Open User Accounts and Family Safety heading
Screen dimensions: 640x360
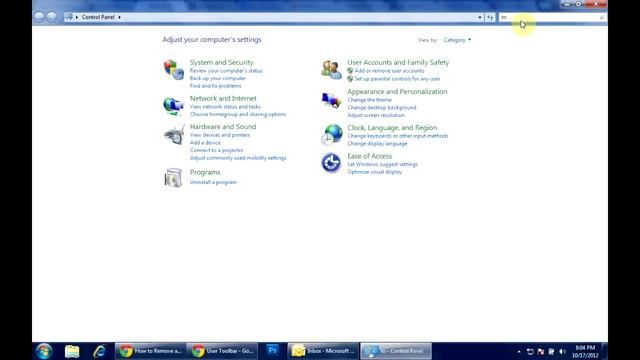coord(398,62)
